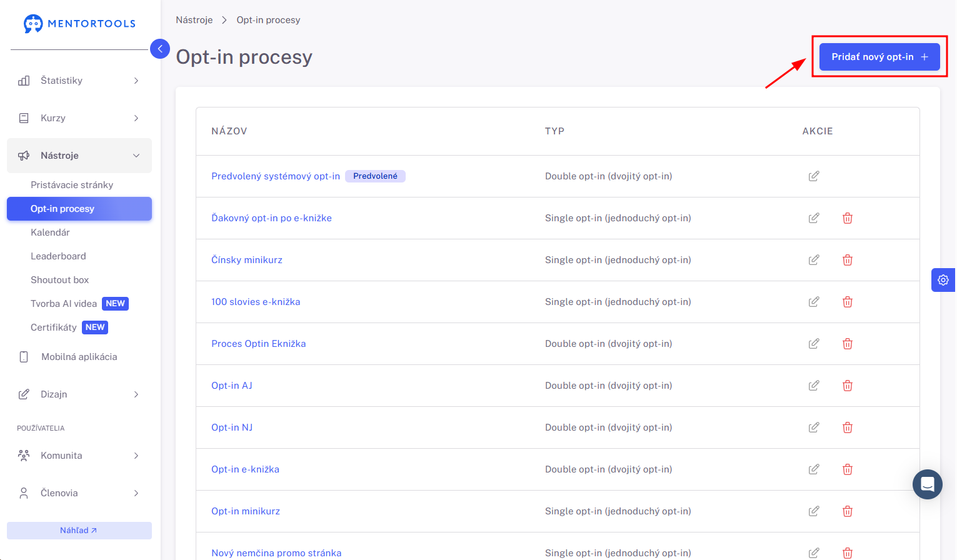Screen dimensions: 957x560
Task: Expand the Kurzy sidebar section
Action: tap(79, 118)
